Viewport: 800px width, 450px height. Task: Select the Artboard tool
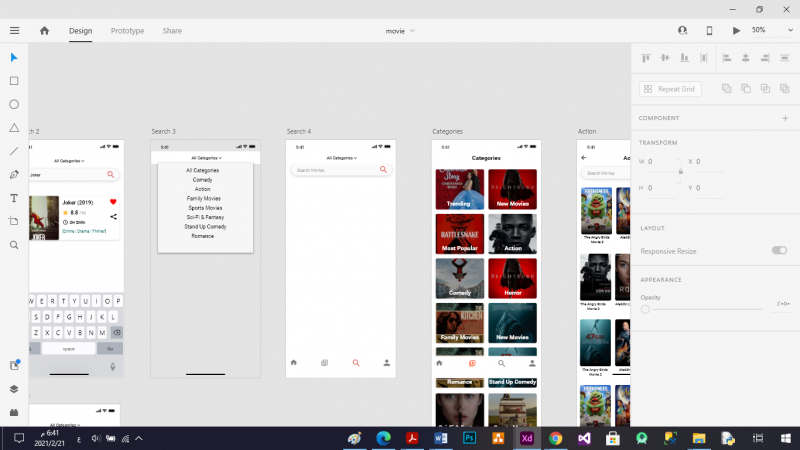click(x=14, y=221)
